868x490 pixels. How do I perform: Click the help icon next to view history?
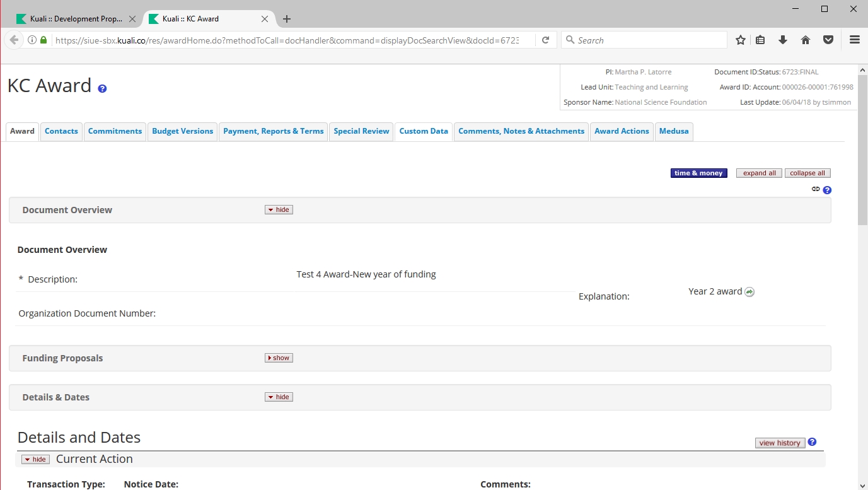[812, 442]
